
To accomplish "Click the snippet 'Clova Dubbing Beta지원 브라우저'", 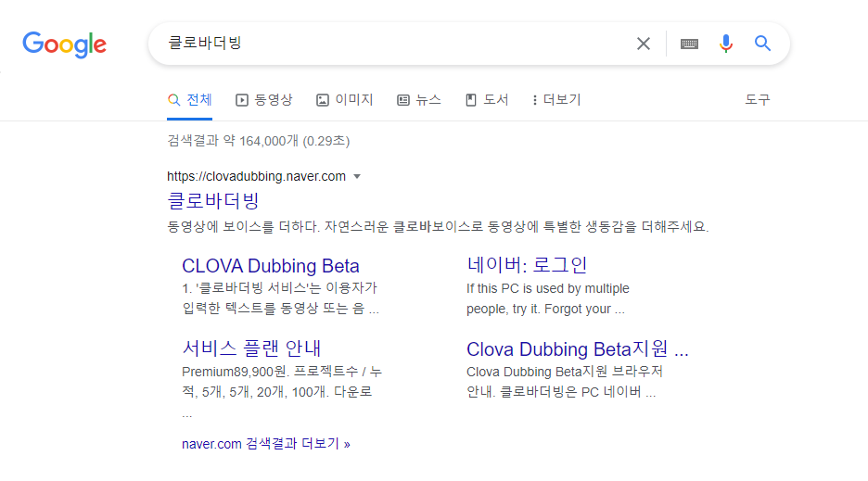I will click(564, 382).
